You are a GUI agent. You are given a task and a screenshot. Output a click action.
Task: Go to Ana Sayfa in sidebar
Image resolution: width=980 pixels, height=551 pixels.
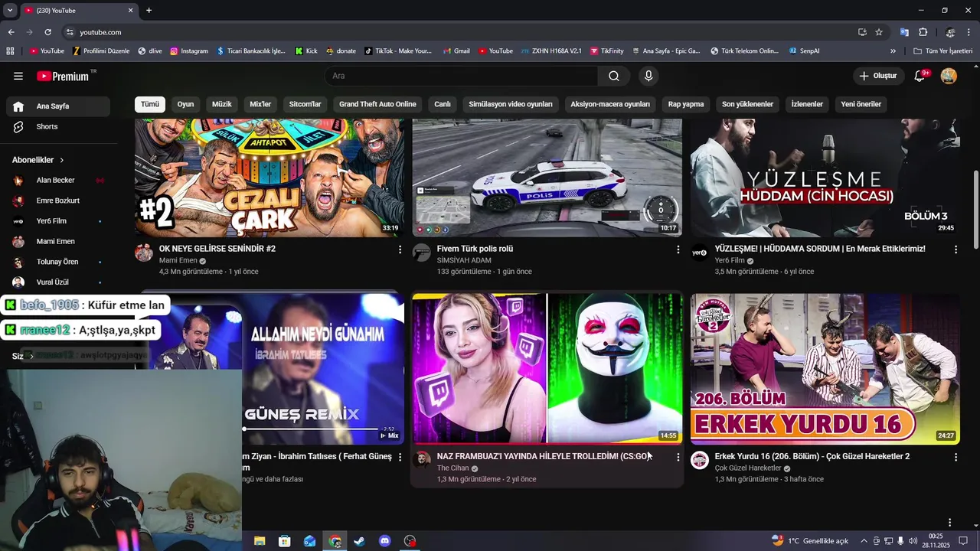point(58,106)
